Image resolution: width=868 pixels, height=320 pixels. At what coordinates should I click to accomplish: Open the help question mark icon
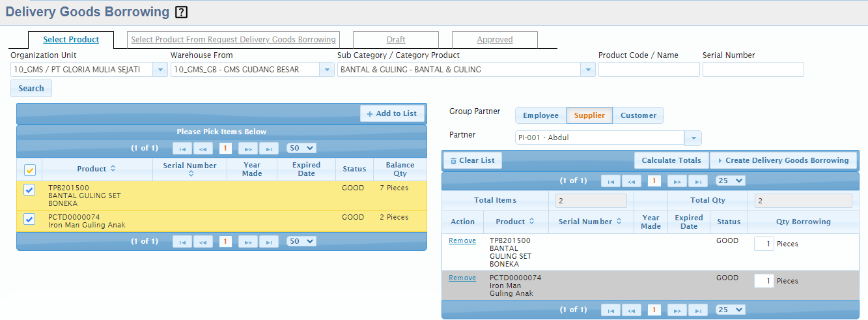click(x=182, y=12)
